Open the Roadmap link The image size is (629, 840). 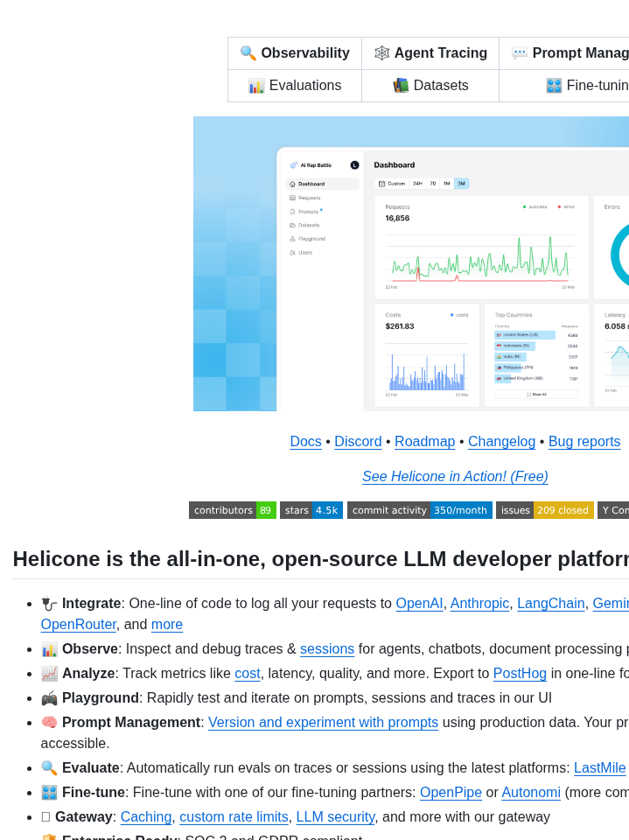click(425, 441)
